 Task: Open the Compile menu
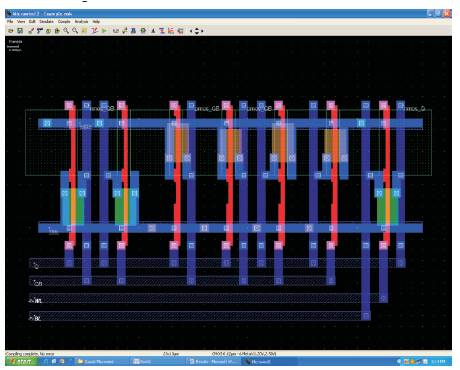(x=64, y=21)
